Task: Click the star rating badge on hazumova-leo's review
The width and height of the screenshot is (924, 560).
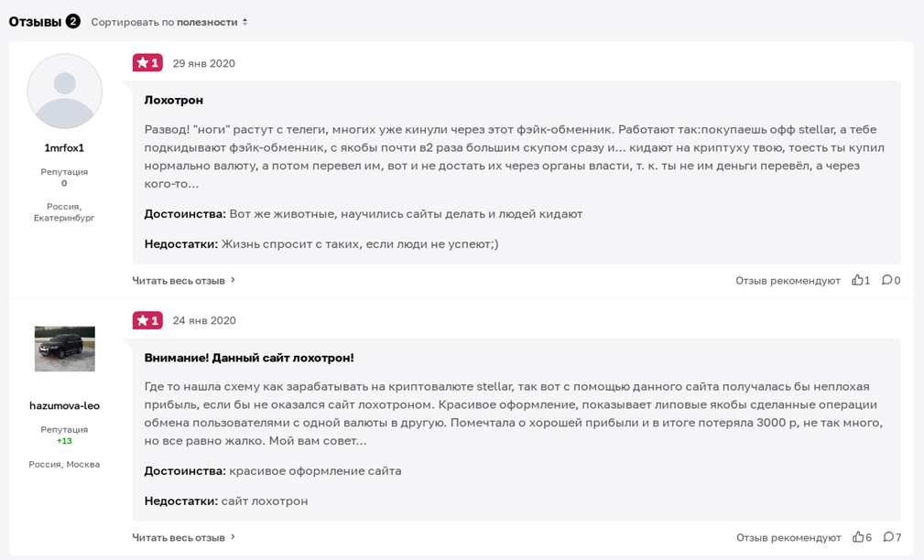Action: 147,320
